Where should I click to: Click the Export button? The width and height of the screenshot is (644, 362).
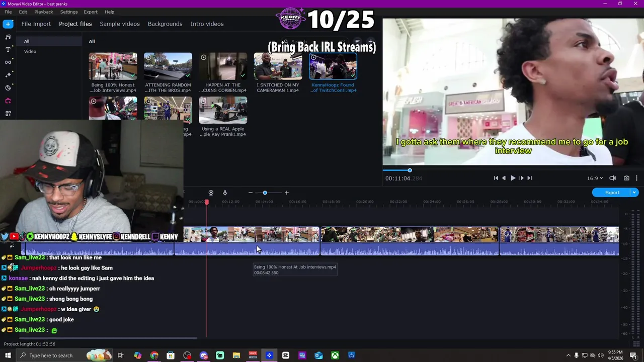pos(612,193)
